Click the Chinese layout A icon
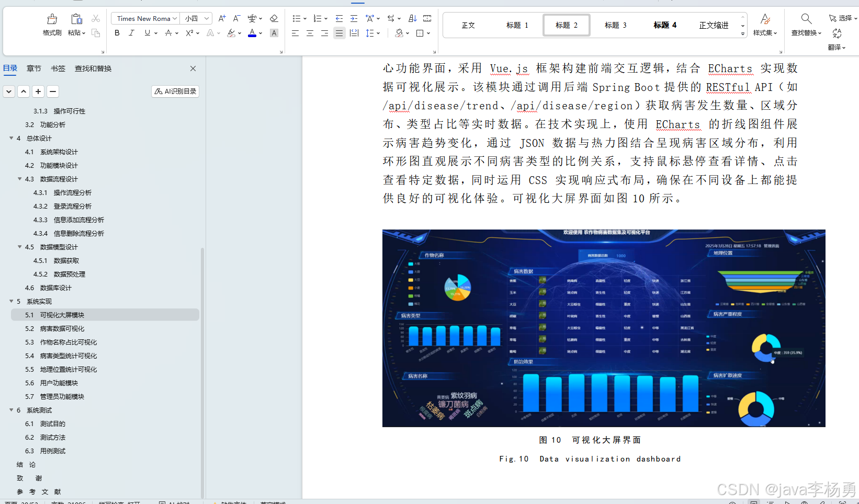Viewport: 859px width, 504px height. point(370,18)
